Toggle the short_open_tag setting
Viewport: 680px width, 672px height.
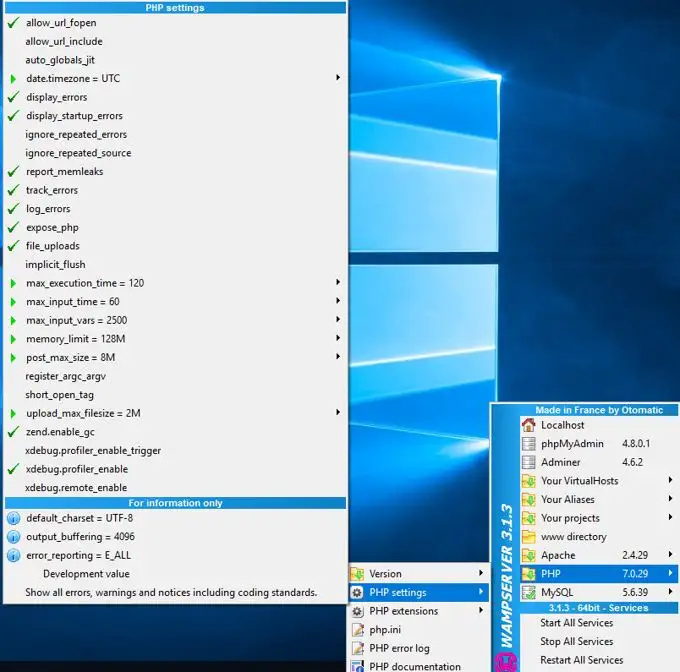click(60, 395)
